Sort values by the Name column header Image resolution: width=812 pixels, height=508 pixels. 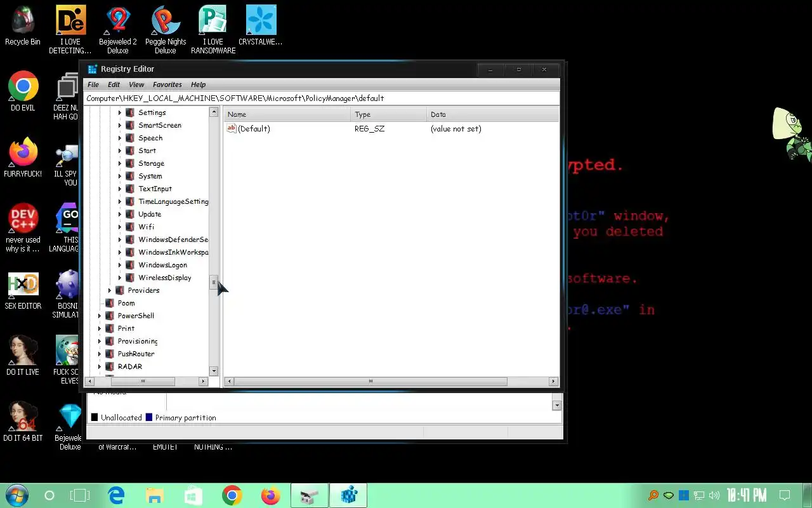click(x=287, y=114)
